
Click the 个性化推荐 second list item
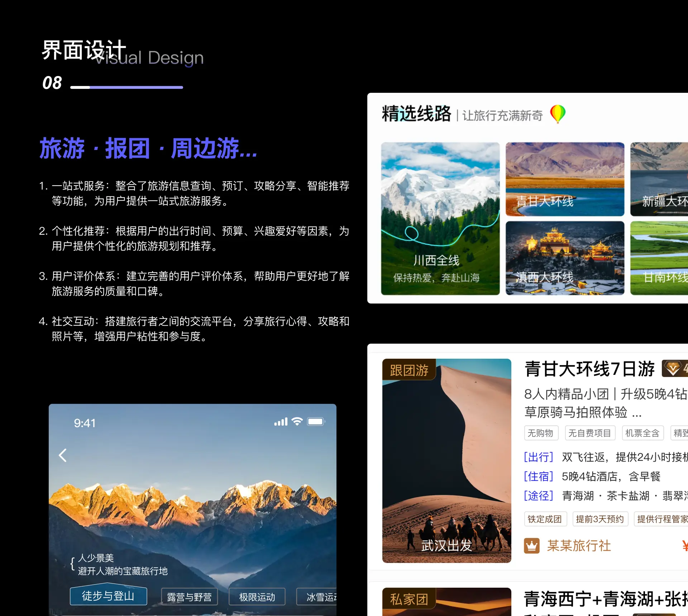[194, 239]
